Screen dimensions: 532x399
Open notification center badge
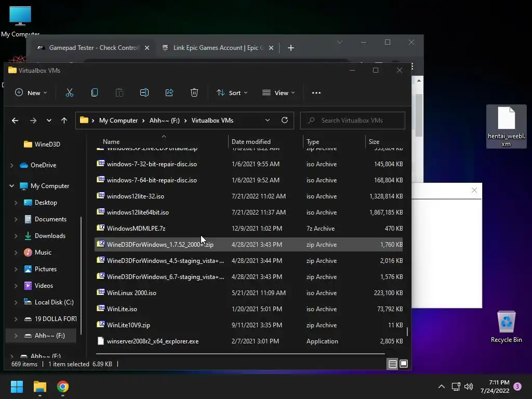click(x=517, y=387)
